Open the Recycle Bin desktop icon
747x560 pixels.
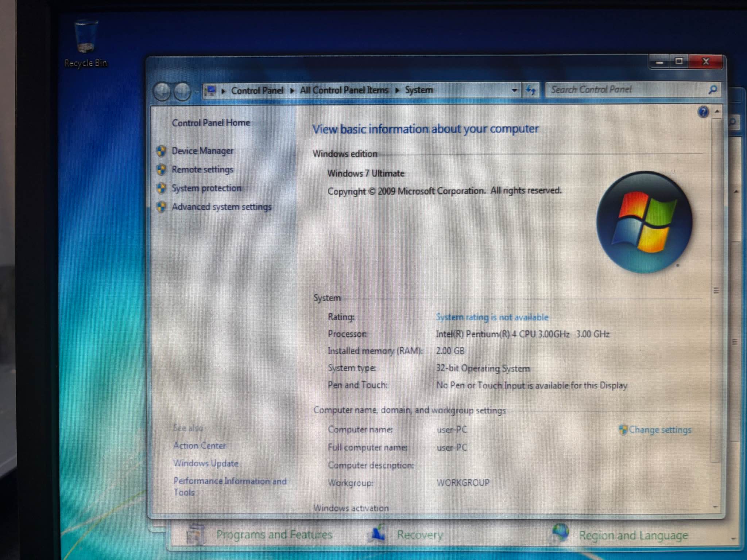86,44
